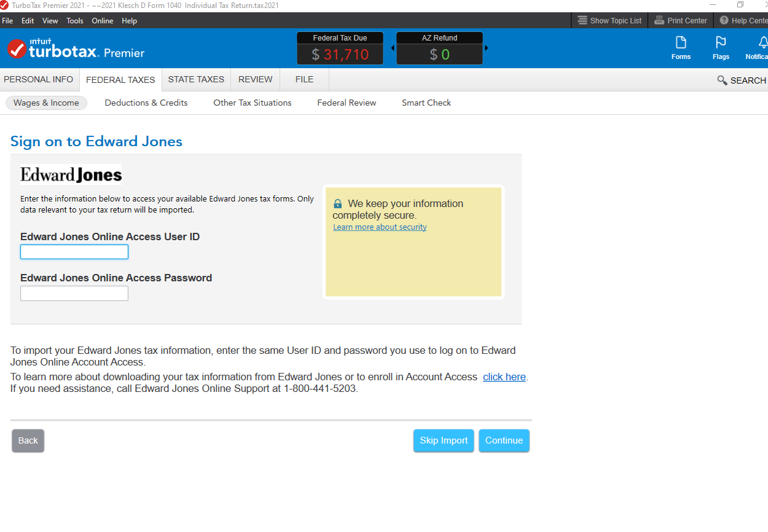768x532 pixels.
Task: Click the Search magnifier icon
Action: (722, 80)
